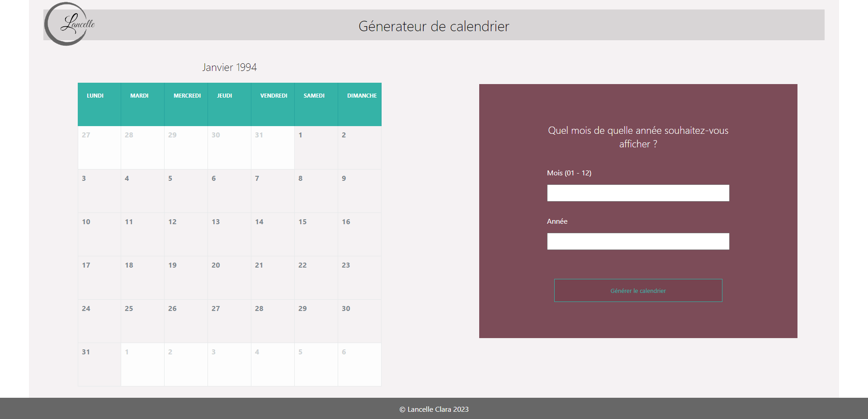Click greyed-out day 31 under Vendredi
The width and height of the screenshot is (868, 419).
[273, 148]
